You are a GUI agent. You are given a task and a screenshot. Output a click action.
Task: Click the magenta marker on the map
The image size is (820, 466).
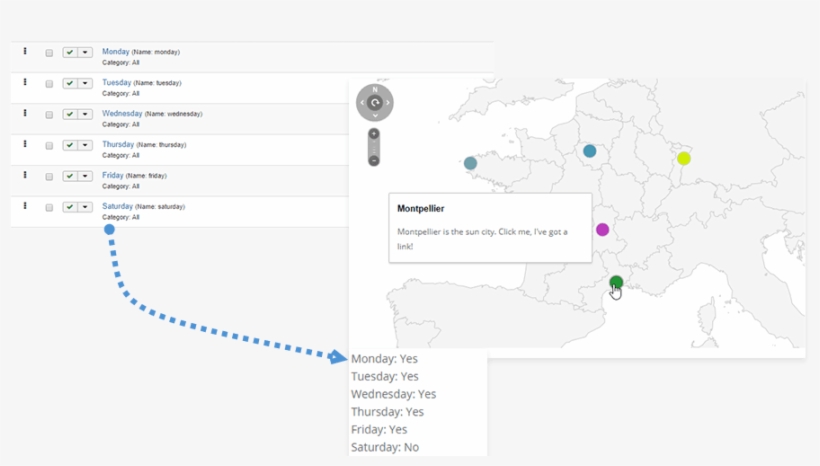click(602, 229)
